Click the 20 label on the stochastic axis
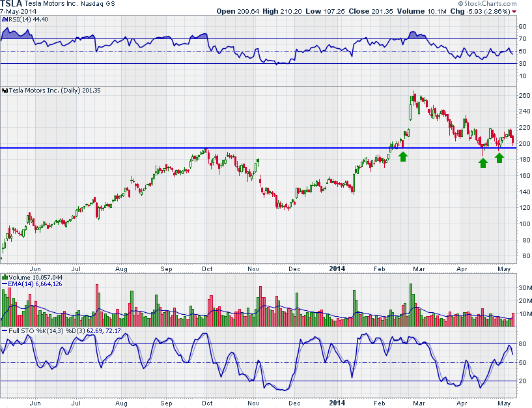 pos(522,381)
